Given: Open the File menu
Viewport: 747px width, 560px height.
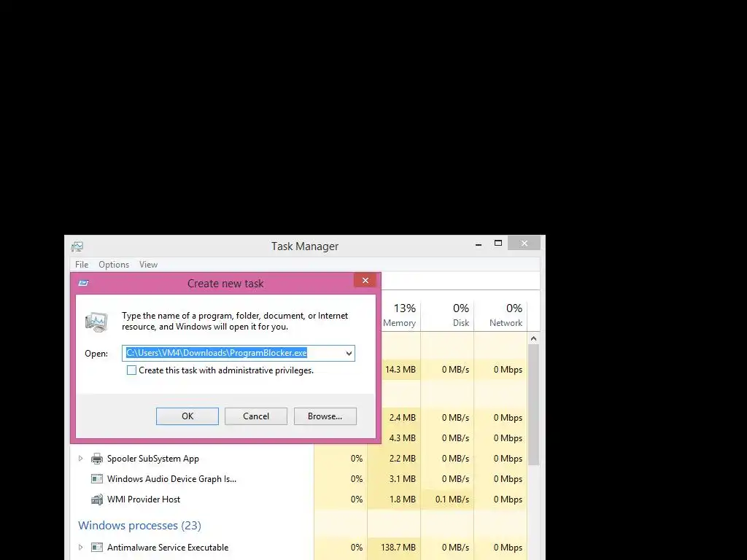Looking at the screenshot, I should [82, 264].
